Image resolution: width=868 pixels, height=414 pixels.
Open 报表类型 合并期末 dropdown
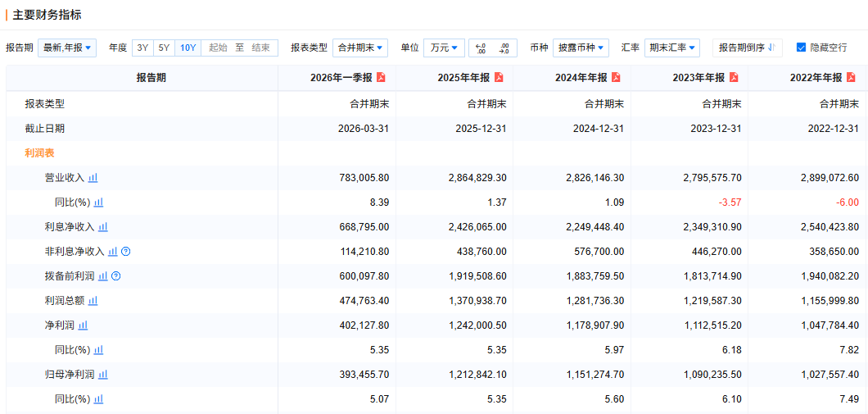pos(359,48)
